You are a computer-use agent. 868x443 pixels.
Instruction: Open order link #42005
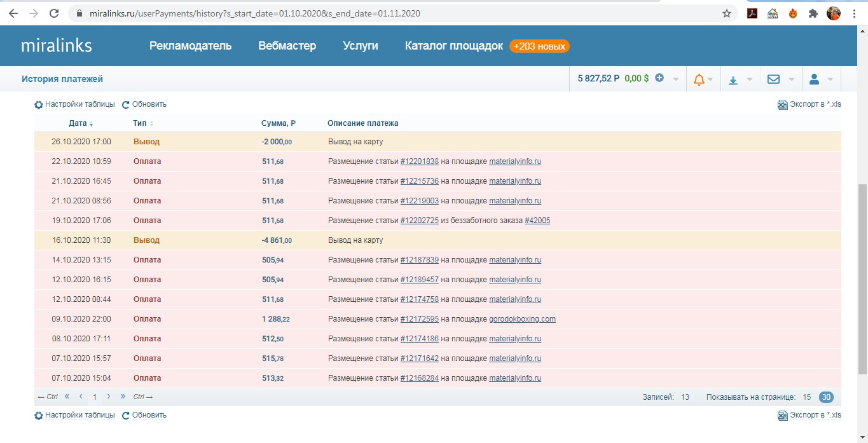pos(537,221)
